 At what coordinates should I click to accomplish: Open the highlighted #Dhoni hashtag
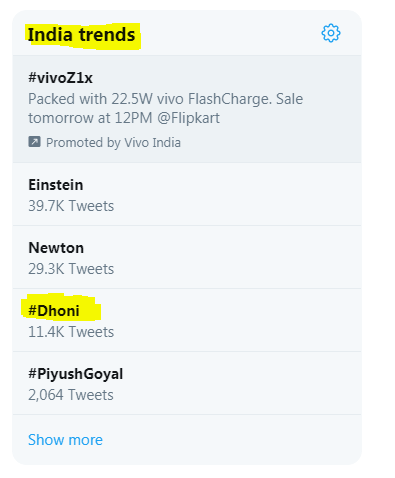click(x=54, y=311)
